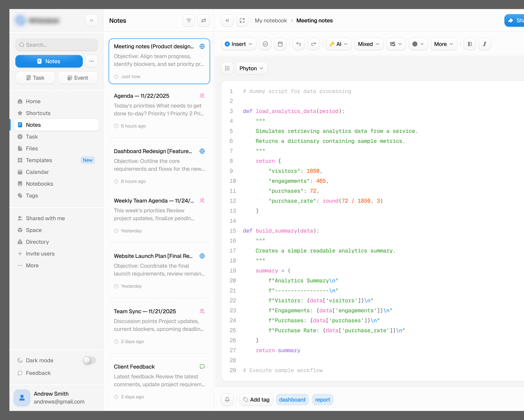Toggle the Dark mode switch
The width and height of the screenshot is (524, 420).
(89, 360)
